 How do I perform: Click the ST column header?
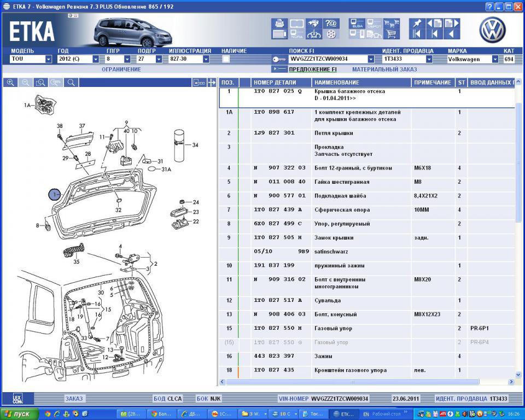point(462,83)
